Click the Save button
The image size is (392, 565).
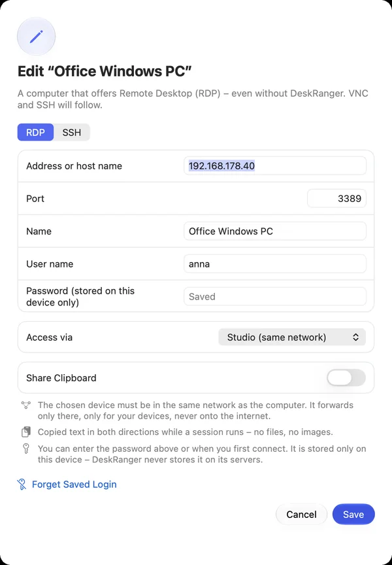(353, 514)
